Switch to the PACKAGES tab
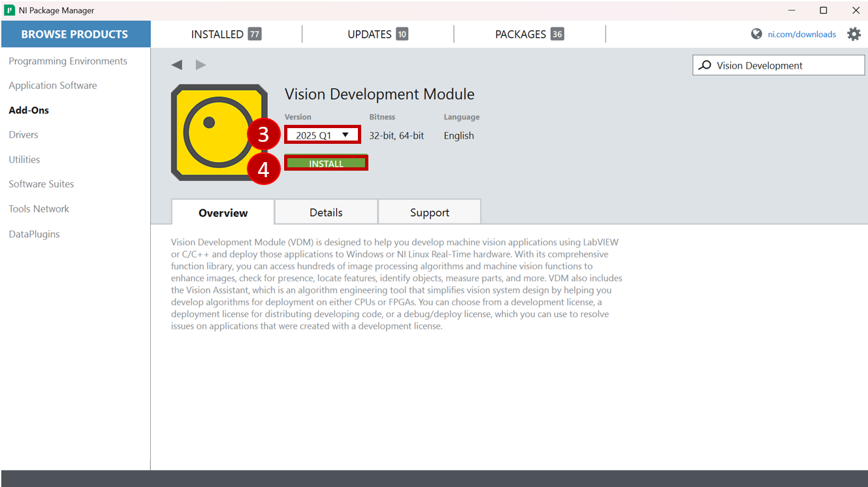This screenshot has width=868, height=487. click(x=529, y=34)
